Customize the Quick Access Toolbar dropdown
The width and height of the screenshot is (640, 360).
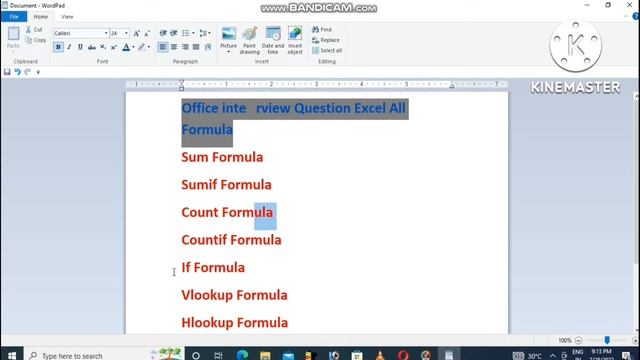(x=38, y=72)
